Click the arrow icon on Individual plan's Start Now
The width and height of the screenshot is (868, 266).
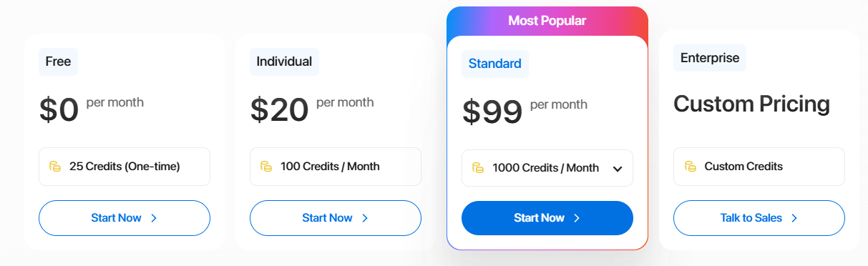(365, 218)
